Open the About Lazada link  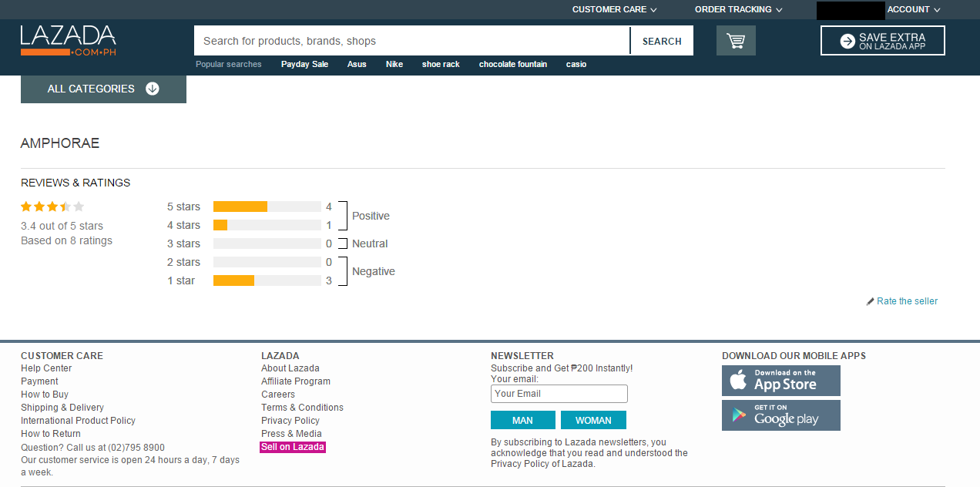pyautogui.click(x=290, y=368)
